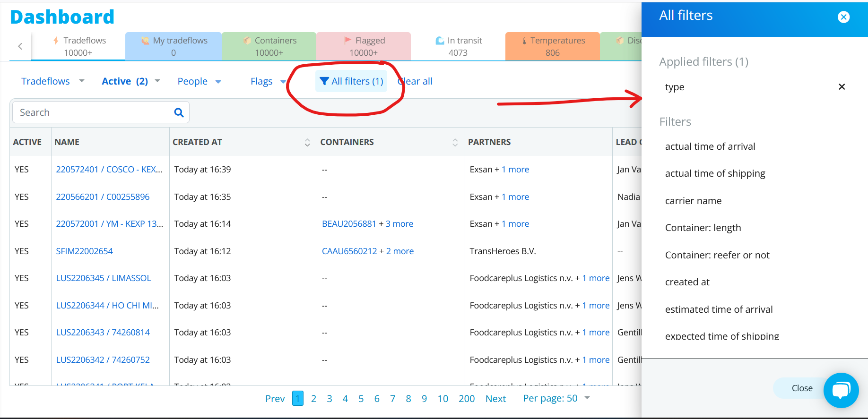Click the left chevron to scroll tabs
868x419 pixels.
20,46
